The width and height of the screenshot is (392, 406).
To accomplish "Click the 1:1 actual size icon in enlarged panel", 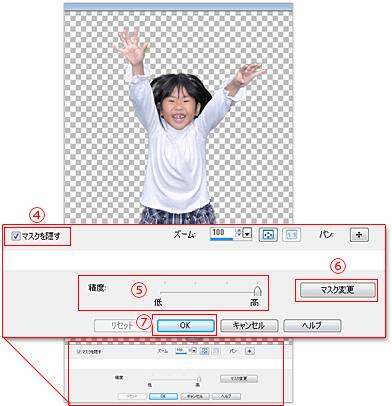I will pos(292,234).
